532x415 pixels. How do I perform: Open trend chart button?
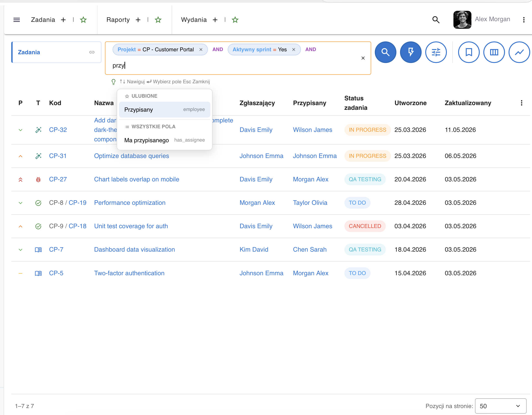(x=519, y=52)
